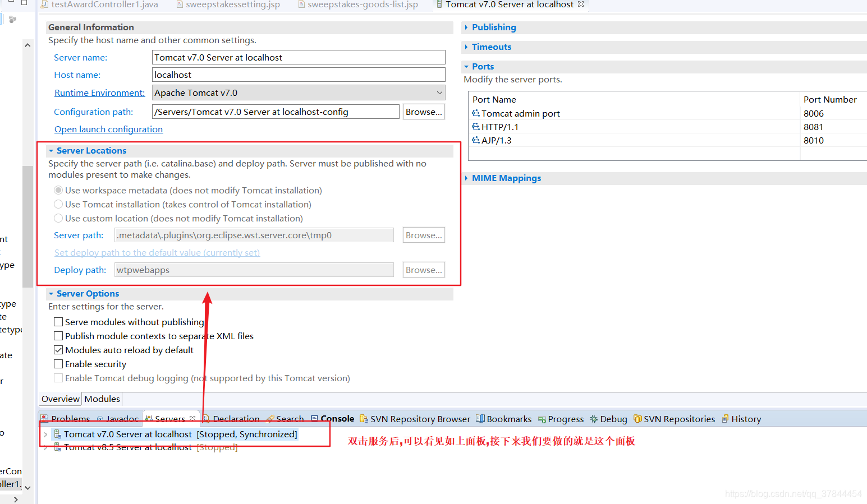Screen dimensions: 867x504
Task: Expand Tomcat v8.5 Server tree node
Action: click(x=45, y=447)
